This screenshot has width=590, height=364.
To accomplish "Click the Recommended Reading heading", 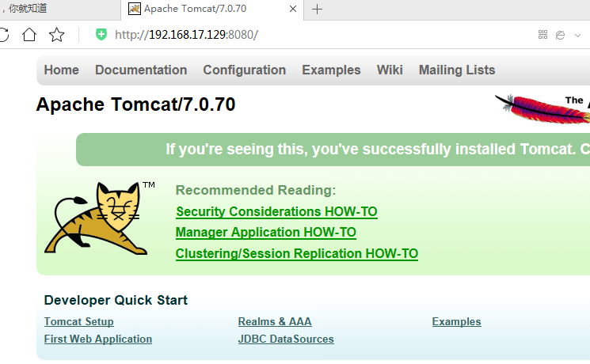I will click(256, 190).
